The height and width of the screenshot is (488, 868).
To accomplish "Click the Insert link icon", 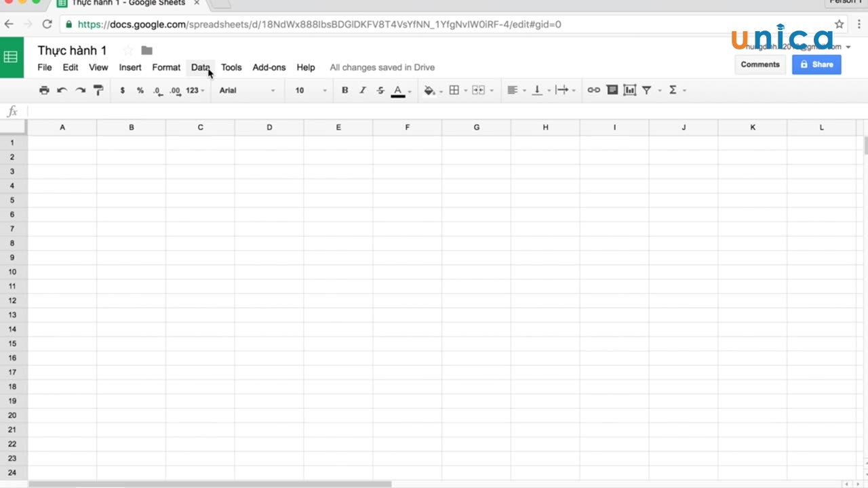I will click(594, 90).
